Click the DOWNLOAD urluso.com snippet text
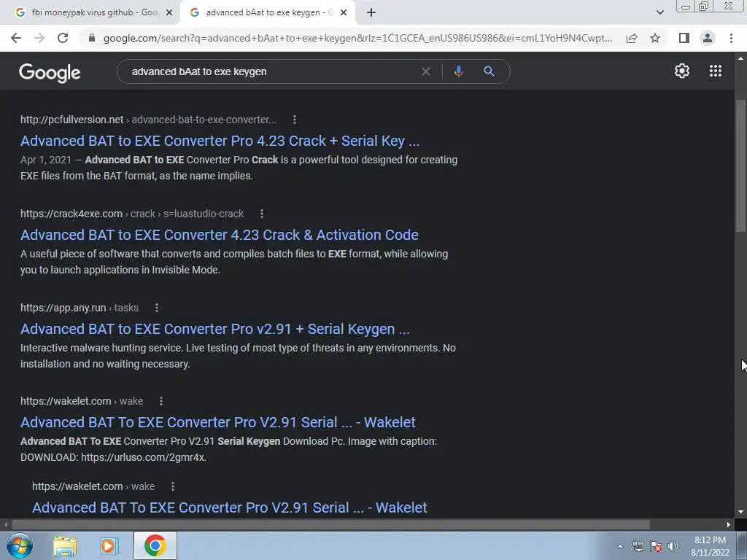The image size is (747, 560). 113,458
